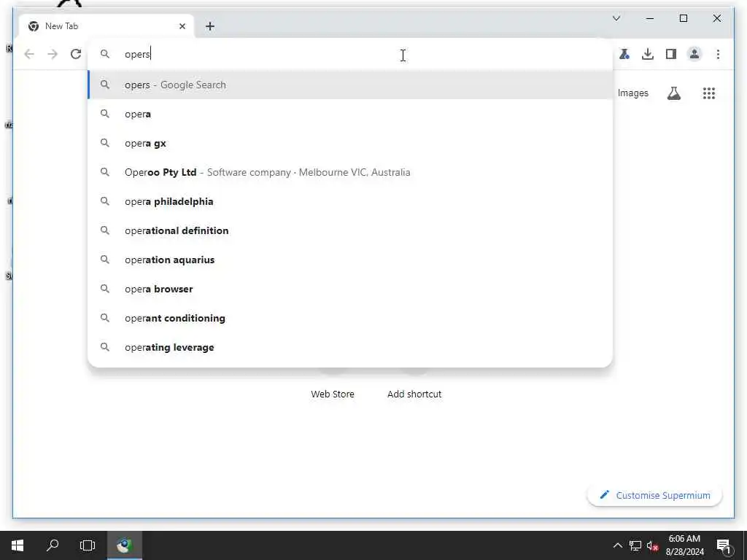Close the New Tab tab

click(182, 26)
